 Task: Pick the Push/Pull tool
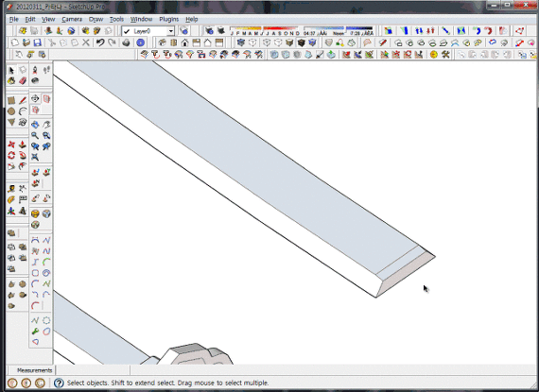pyautogui.click(x=23, y=145)
